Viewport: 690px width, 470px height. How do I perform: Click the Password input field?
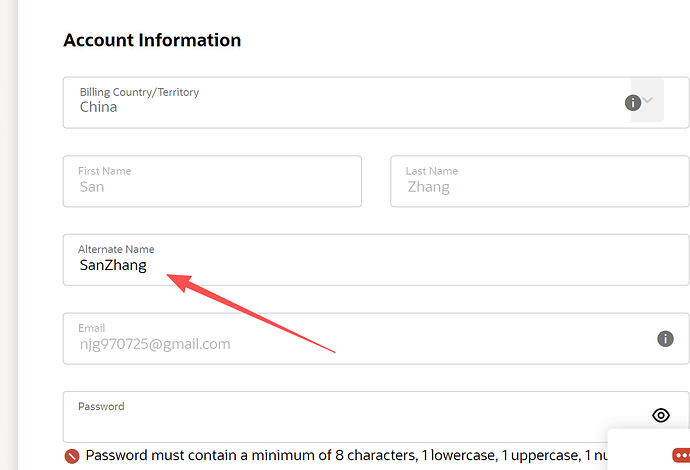click(x=376, y=417)
